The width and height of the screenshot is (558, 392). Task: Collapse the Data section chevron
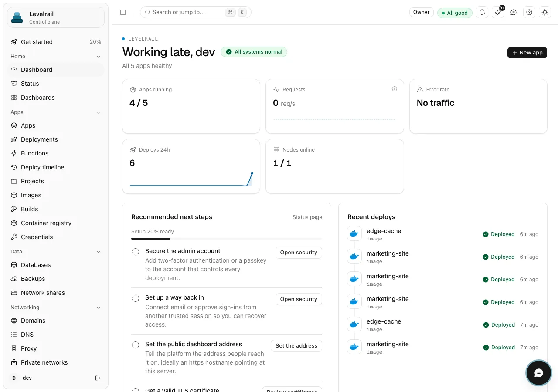point(99,252)
